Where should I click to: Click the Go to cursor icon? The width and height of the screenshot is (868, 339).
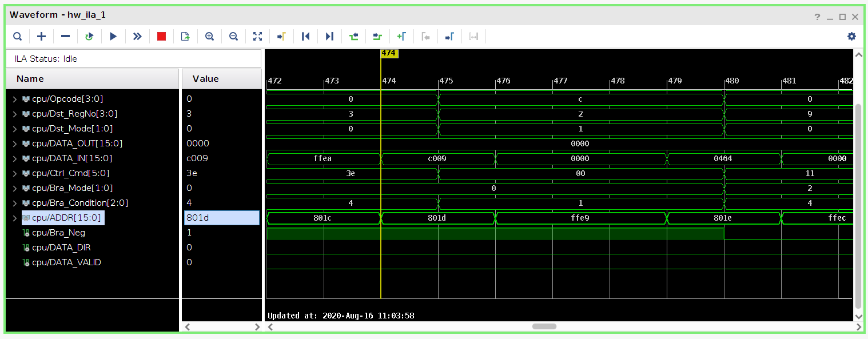tap(281, 37)
